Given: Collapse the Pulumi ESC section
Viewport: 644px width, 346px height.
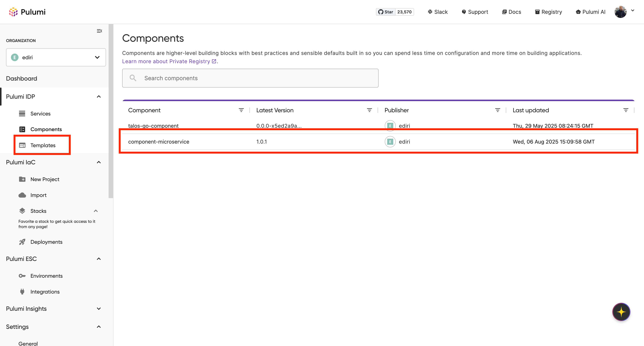Looking at the screenshot, I should [x=99, y=259].
